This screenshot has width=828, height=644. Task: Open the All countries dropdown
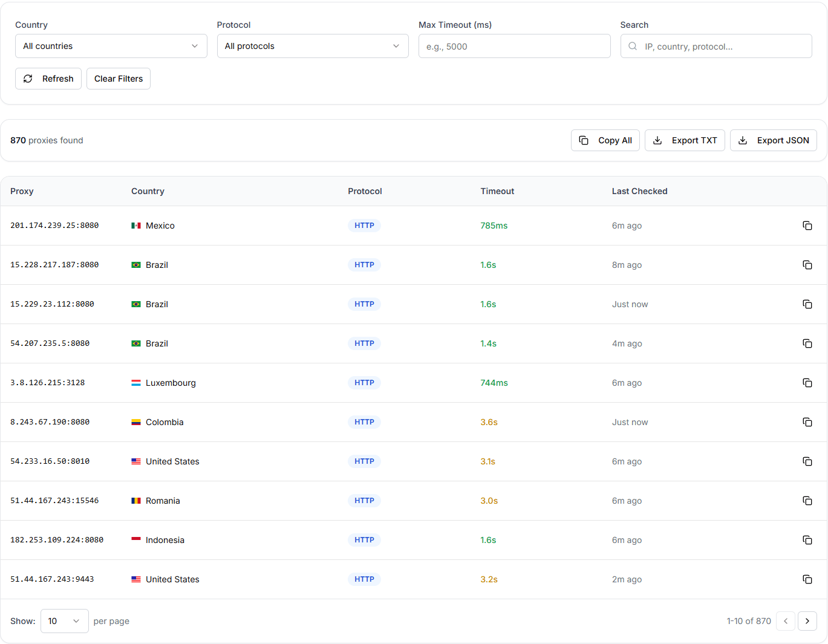pyautogui.click(x=111, y=46)
